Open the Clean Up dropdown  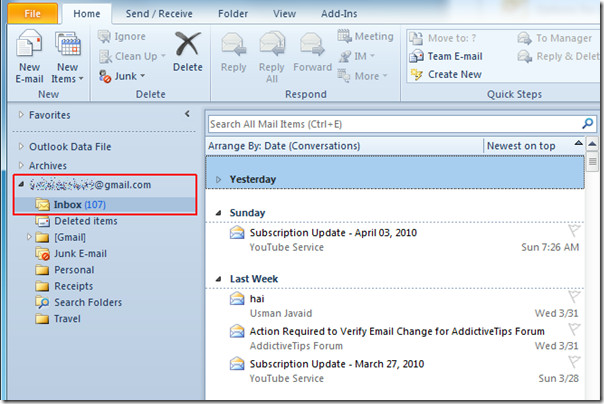[x=132, y=56]
